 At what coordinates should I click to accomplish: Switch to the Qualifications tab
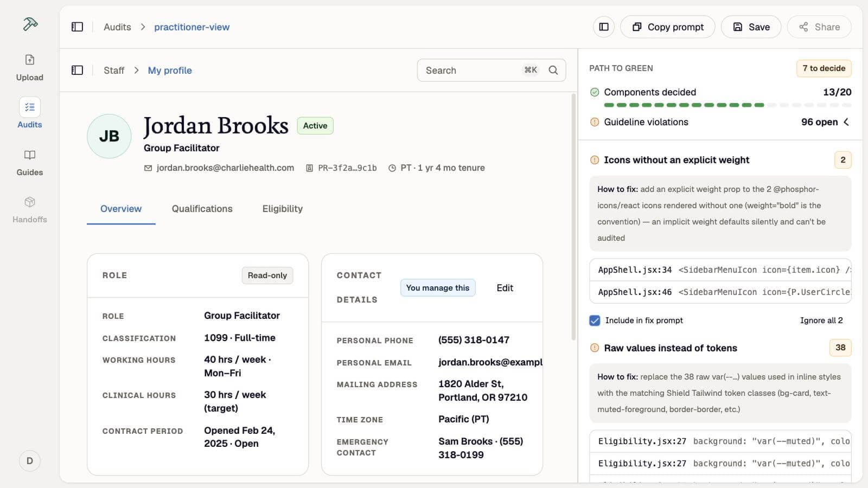[x=202, y=209]
